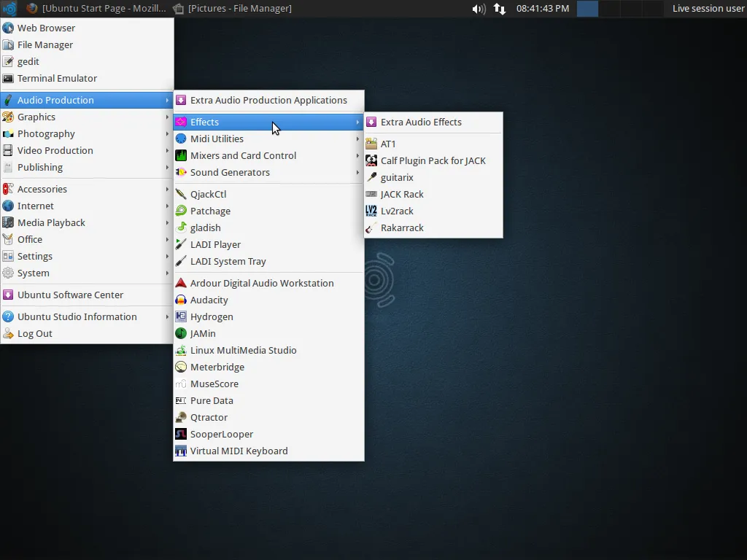Click the gladish icon

181,227
